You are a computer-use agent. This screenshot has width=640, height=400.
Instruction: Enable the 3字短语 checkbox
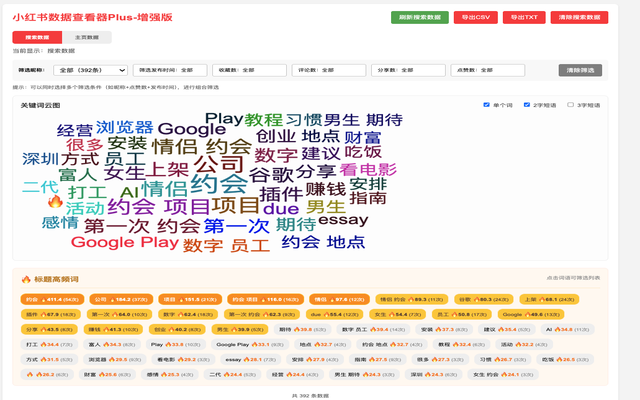[x=570, y=105]
